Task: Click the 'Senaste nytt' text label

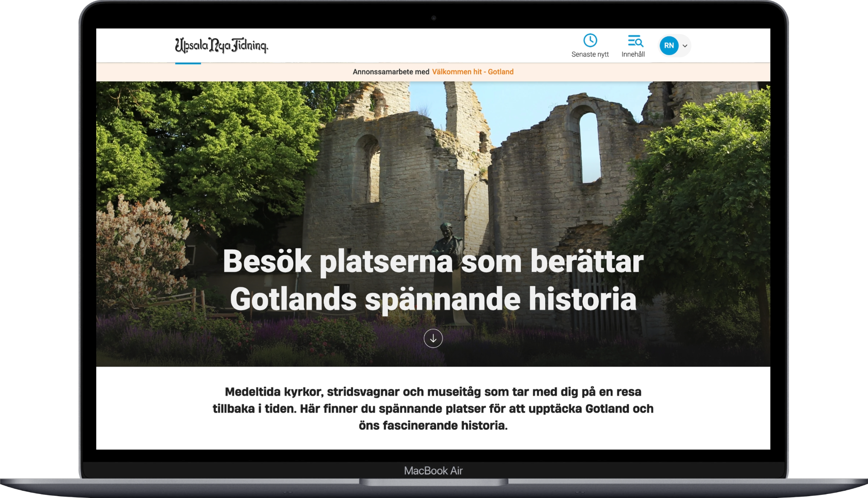Action: tap(590, 54)
